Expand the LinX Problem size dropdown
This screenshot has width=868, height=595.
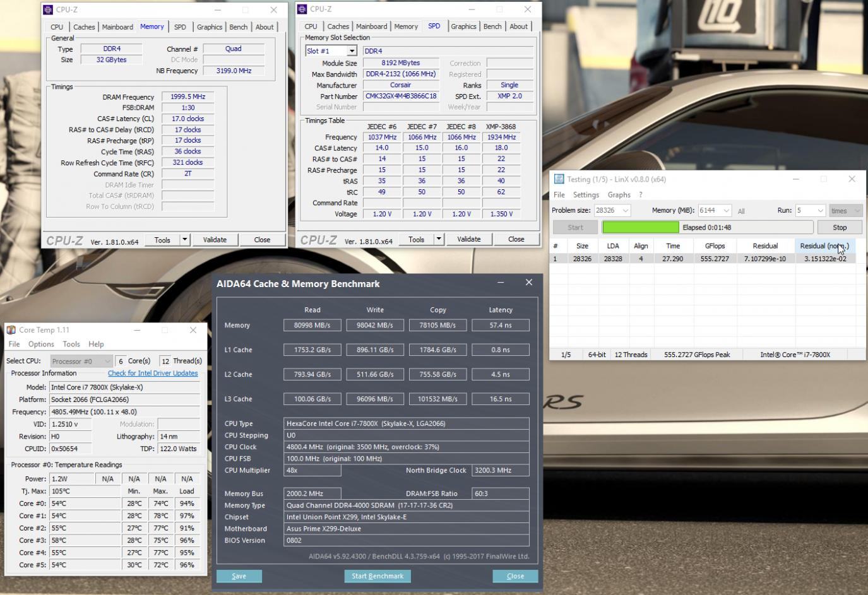(625, 211)
